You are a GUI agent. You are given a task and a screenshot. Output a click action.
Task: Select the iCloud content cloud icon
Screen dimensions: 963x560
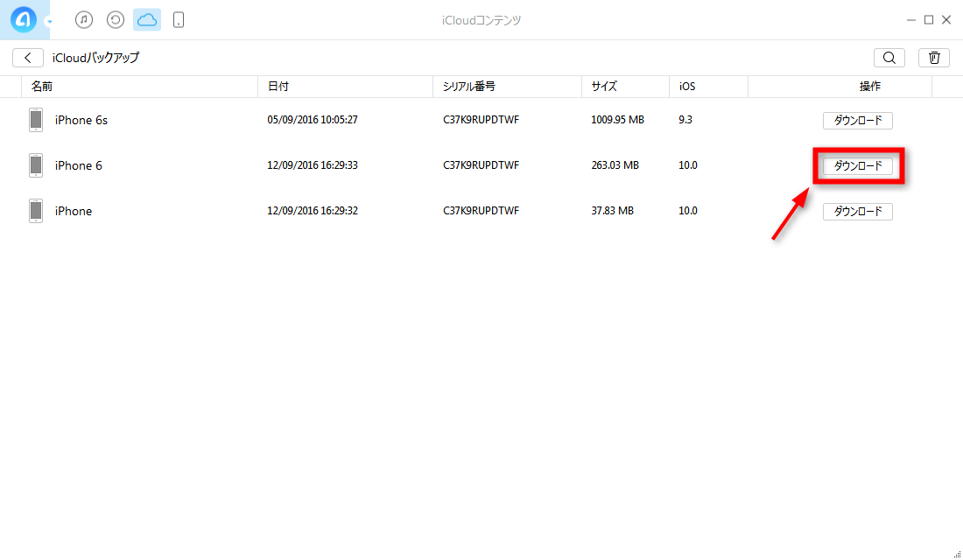(x=147, y=19)
